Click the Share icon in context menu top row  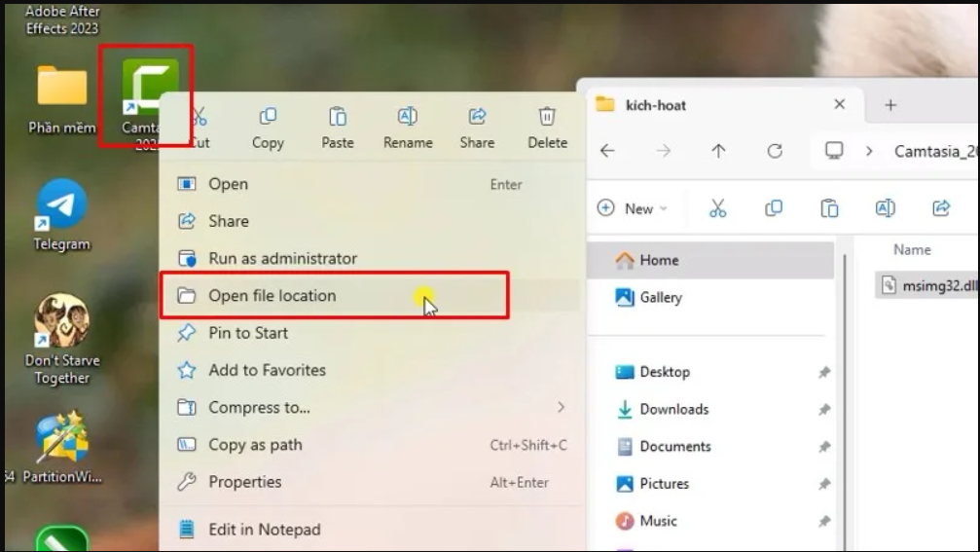(477, 118)
